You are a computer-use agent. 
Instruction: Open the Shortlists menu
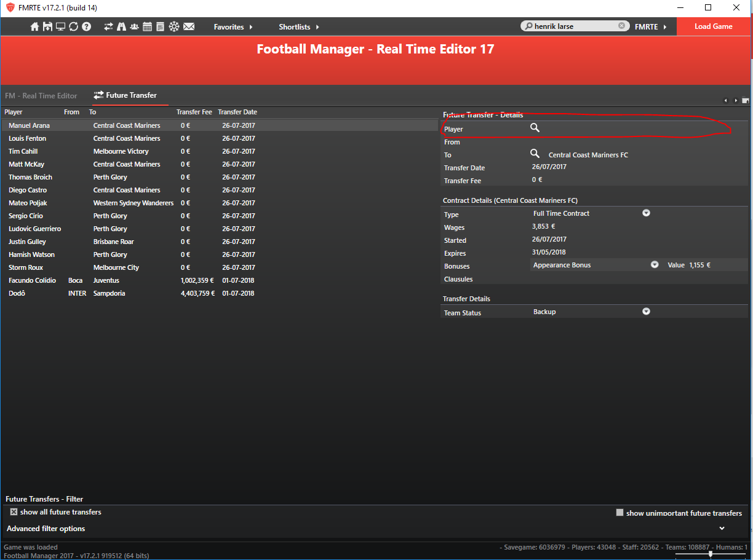(x=299, y=27)
